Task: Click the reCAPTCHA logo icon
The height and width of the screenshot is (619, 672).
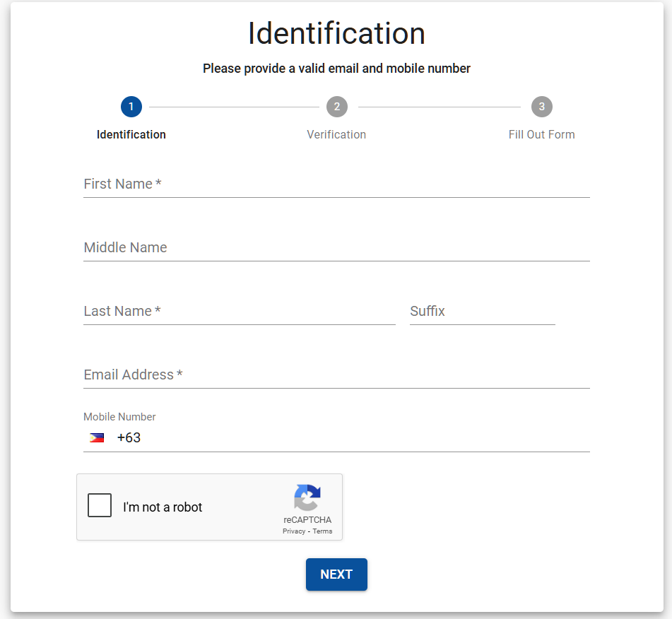Action: coord(307,497)
